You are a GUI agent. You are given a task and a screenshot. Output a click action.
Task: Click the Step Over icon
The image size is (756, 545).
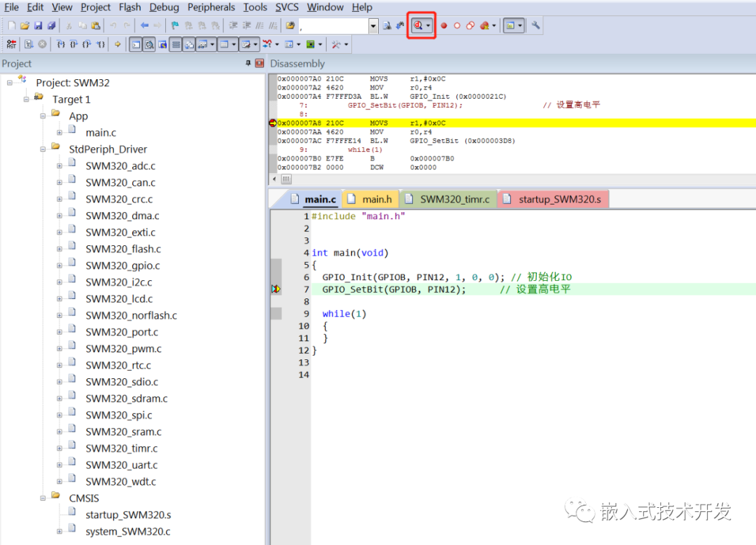tap(73, 44)
